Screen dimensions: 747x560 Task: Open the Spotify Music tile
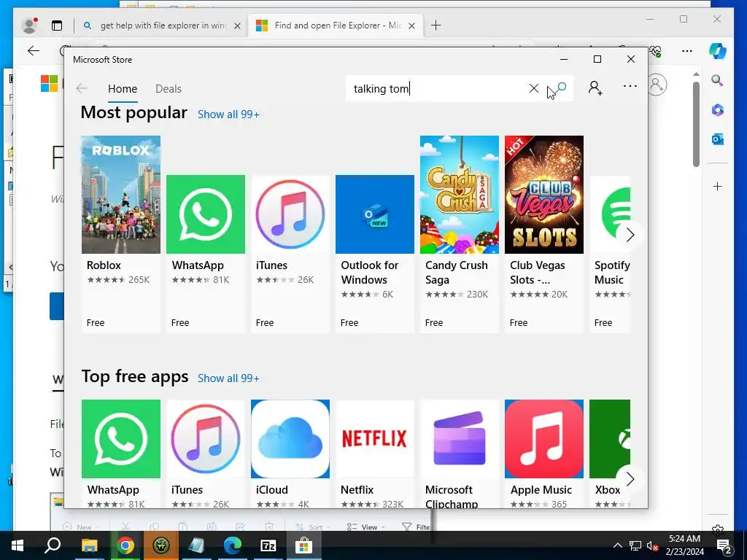coord(611,253)
